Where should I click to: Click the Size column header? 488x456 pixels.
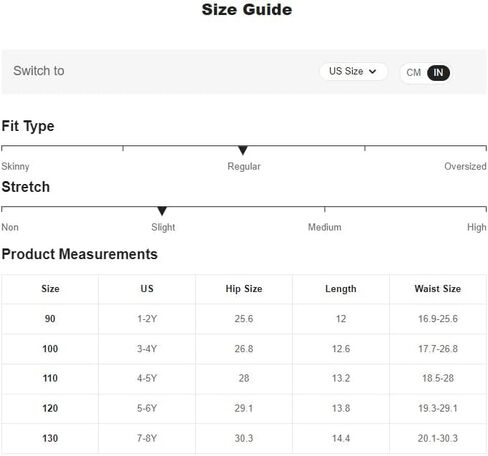(50, 289)
